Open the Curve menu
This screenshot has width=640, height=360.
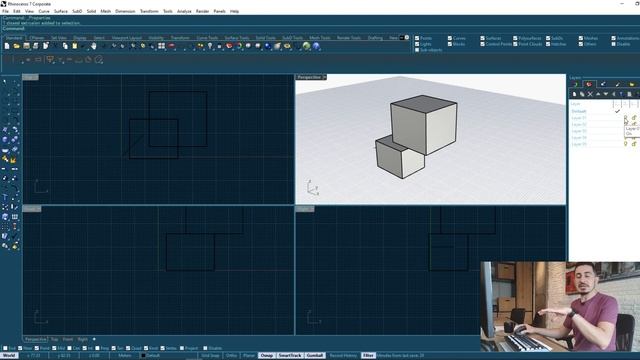point(44,11)
